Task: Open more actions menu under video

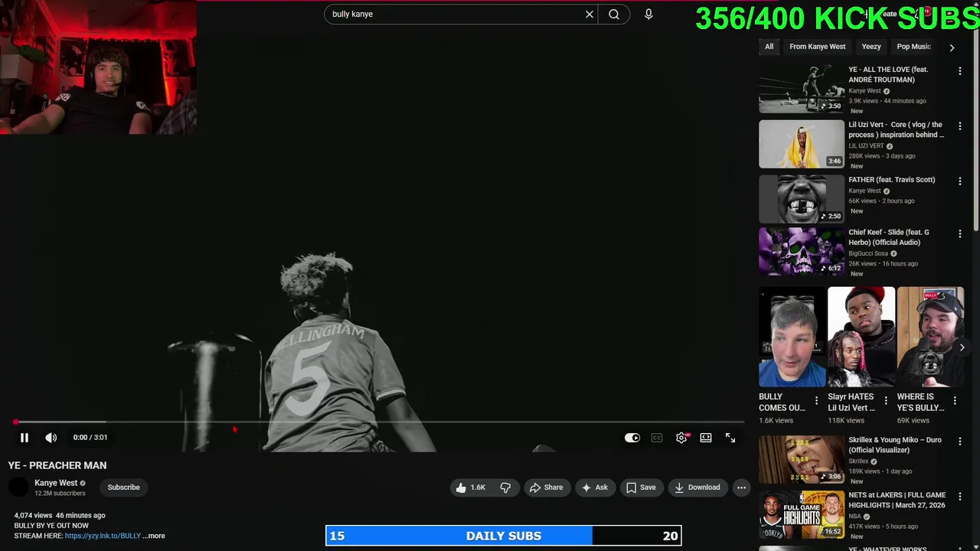Action: (741, 487)
